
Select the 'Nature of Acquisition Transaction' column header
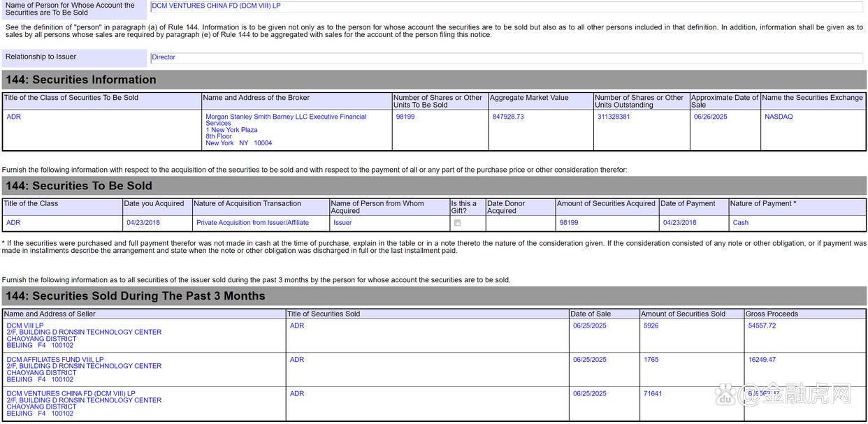pyautogui.click(x=247, y=204)
